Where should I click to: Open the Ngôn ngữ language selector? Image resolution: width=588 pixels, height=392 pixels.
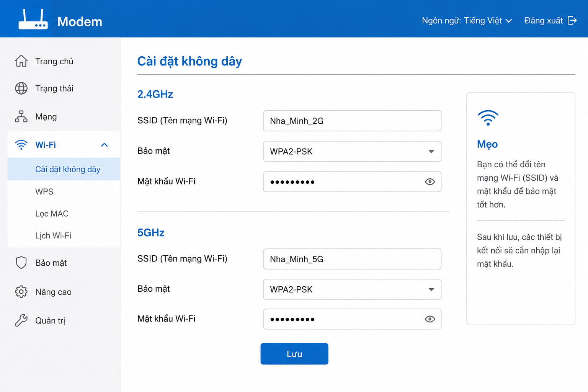coord(467,21)
